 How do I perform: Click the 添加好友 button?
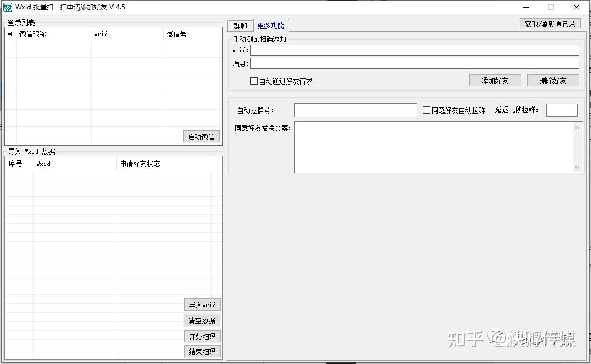[x=495, y=81]
